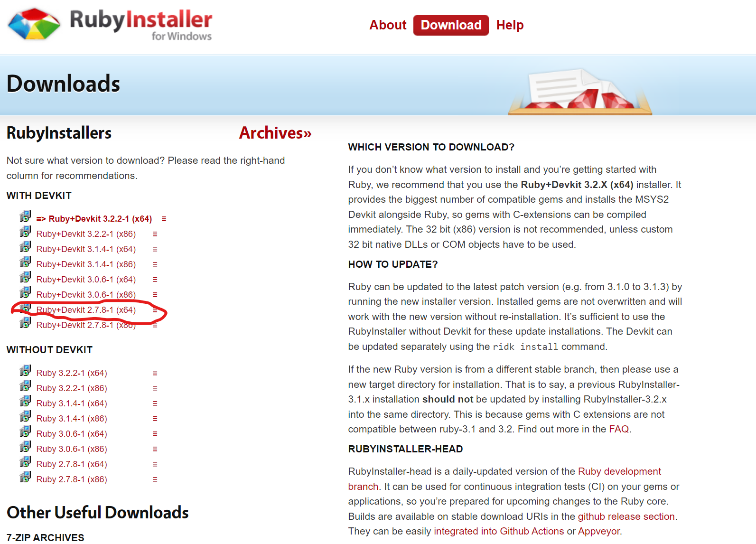The height and width of the screenshot is (544, 756).
Task: Download Ruby+Devkit 3.1.4-1 (x64)
Action: [x=86, y=249]
